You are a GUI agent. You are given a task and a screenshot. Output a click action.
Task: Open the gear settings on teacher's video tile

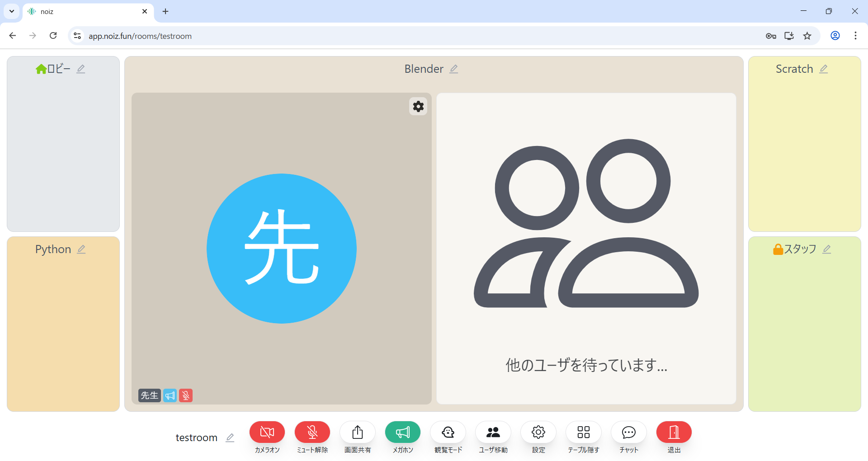[418, 106]
